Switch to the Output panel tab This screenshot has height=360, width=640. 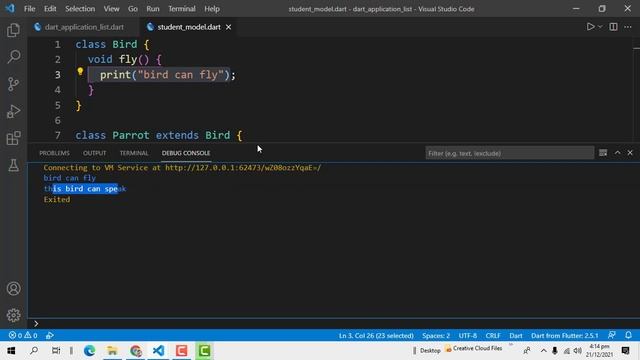(x=94, y=153)
